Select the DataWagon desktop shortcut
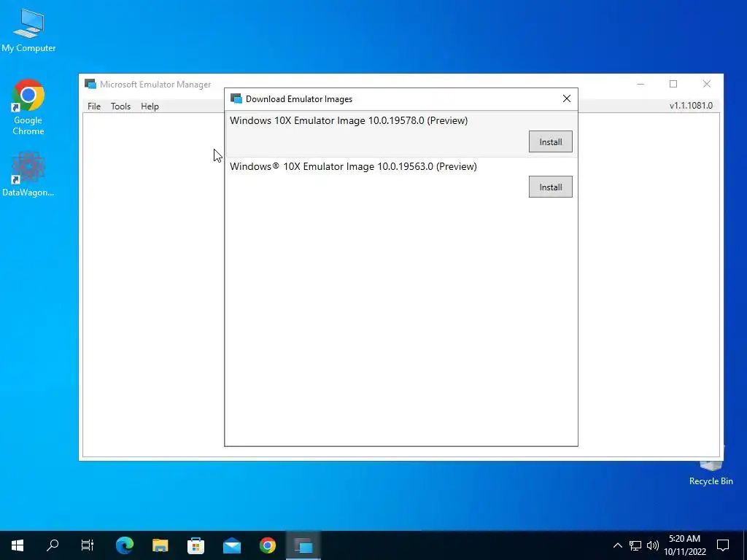Image resolution: width=747 pixels, height=560 pixels. (28, 174)
